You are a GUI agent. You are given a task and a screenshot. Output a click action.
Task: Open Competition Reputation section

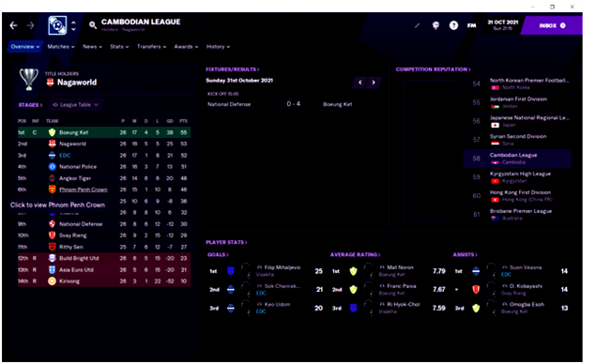point(433,69)
